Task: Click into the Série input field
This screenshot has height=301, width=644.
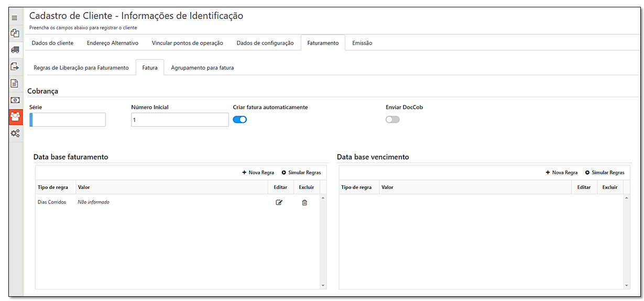Action: click(x=68, y=120)
